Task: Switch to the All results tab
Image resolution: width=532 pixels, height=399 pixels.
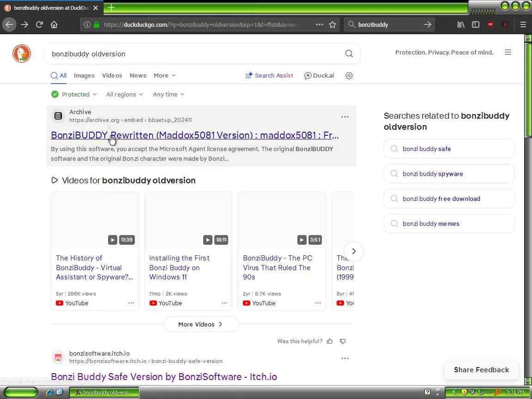Action: coord(59,75)
